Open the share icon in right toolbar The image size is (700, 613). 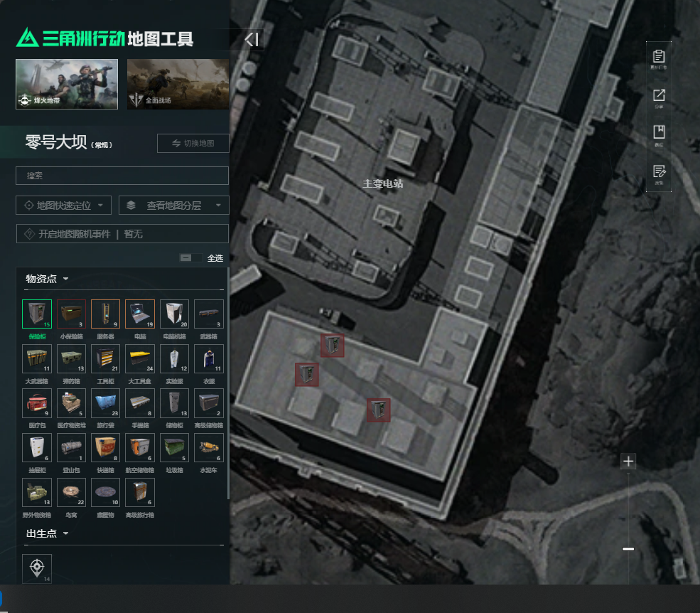pos(659,95)
